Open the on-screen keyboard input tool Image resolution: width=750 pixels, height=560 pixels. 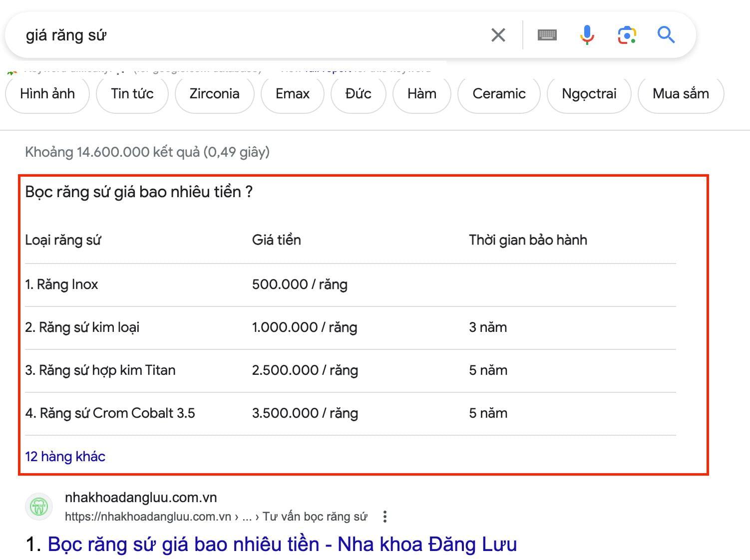[x=547, y=35]
